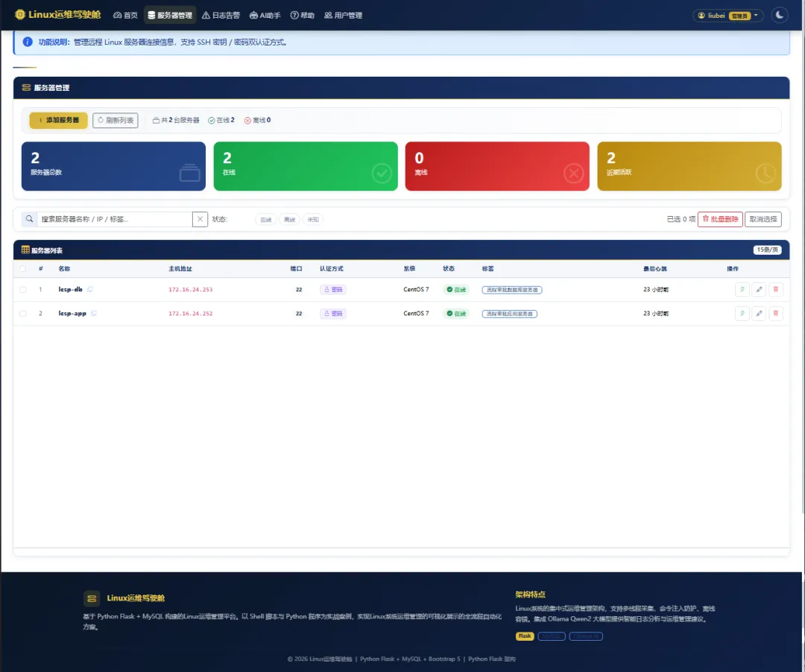Click the 取消选择 button
Image resolution: width=805 pixels, height=672 pixels.
pos(763,219)
